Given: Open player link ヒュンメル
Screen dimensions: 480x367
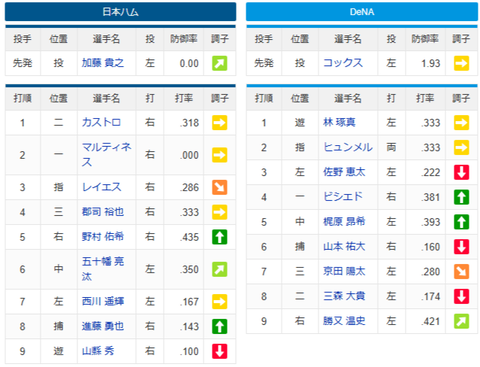Looking at the screenshot, I should pyautogui.click(x=348, y=147).
